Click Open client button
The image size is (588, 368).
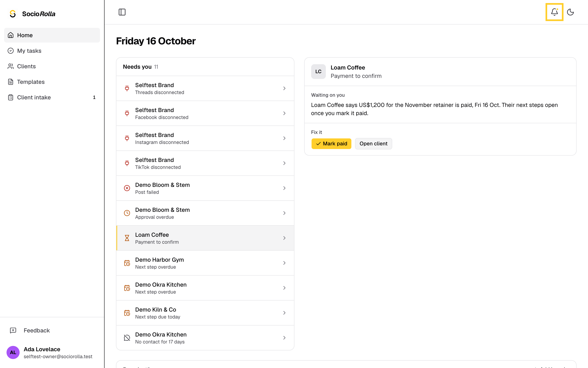coord(373,144)
